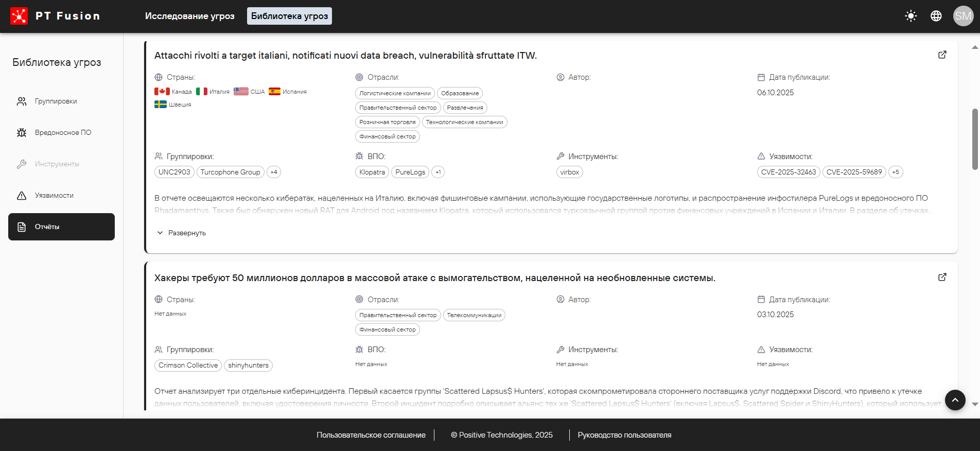This screenshot has height=451, width=980.
Task: Open the language globe selector
Action: click(936, 16)
